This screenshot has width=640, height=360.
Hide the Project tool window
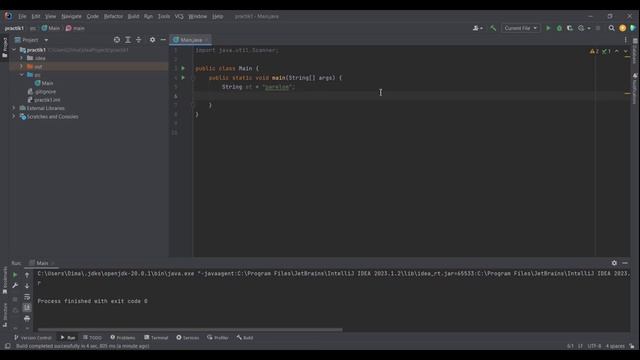coord(163,40)
